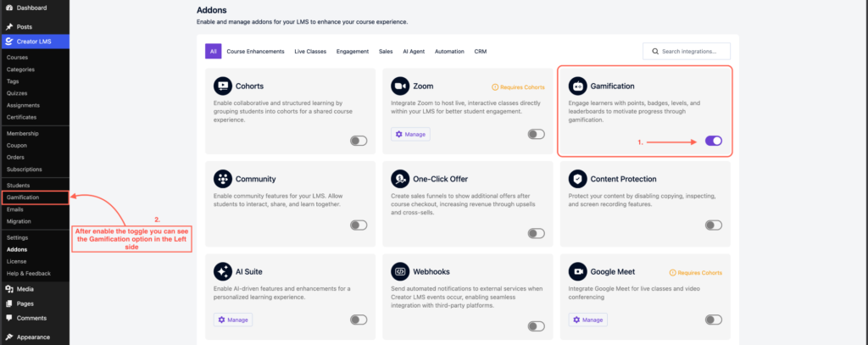Show the Sales addons tab
Image resolution: width=868 pixels, height=345 pixels.
(386, 52)
